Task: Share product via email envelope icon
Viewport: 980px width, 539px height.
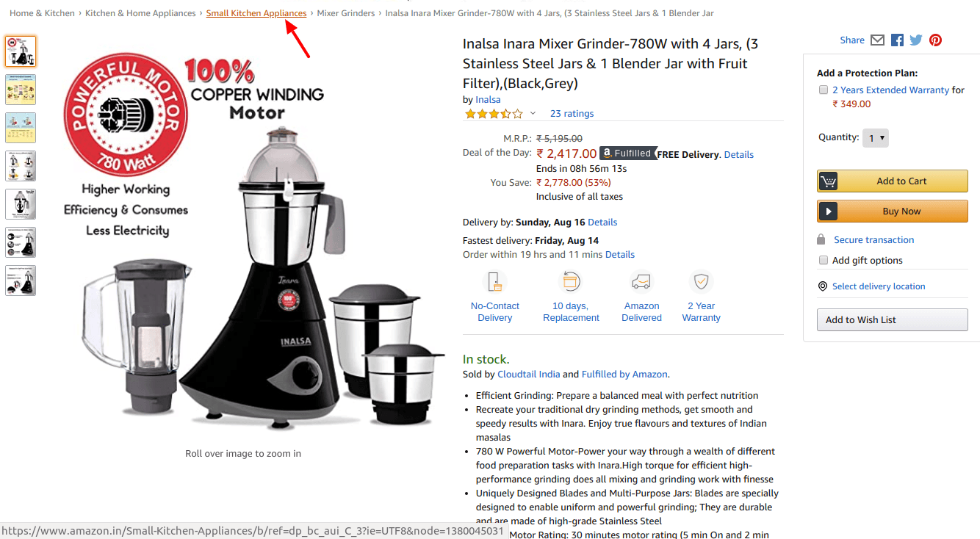Action: 877,40
